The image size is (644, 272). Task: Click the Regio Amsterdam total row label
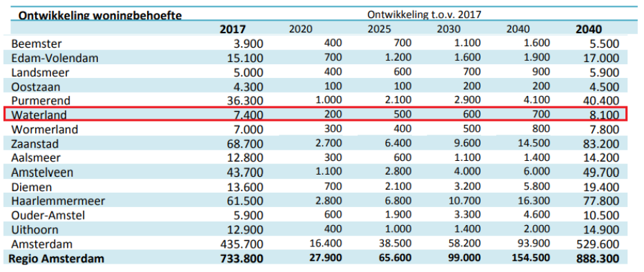57,258
